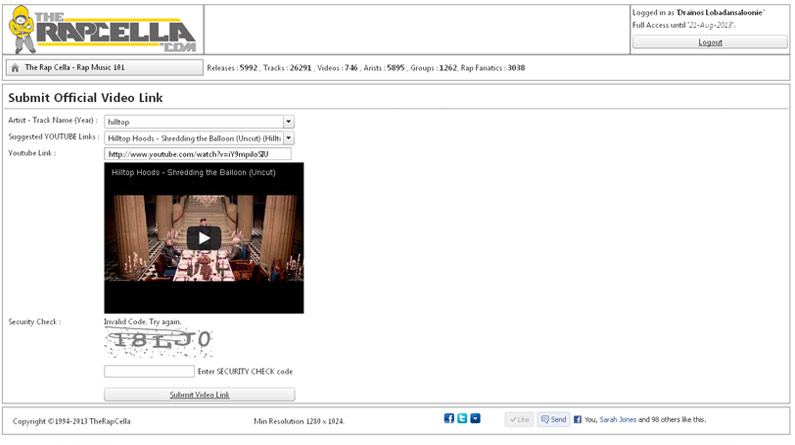
Task: Click the 'Videos : 746' statistic
Action: coord(337,67)
